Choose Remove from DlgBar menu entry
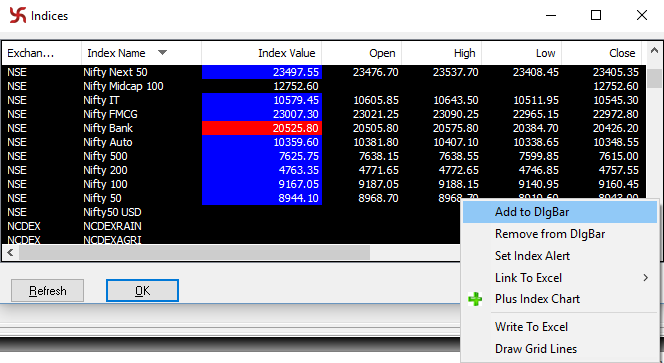Image resolution: width=664 pixels, height=363 pixels. [x=560, y=234]
